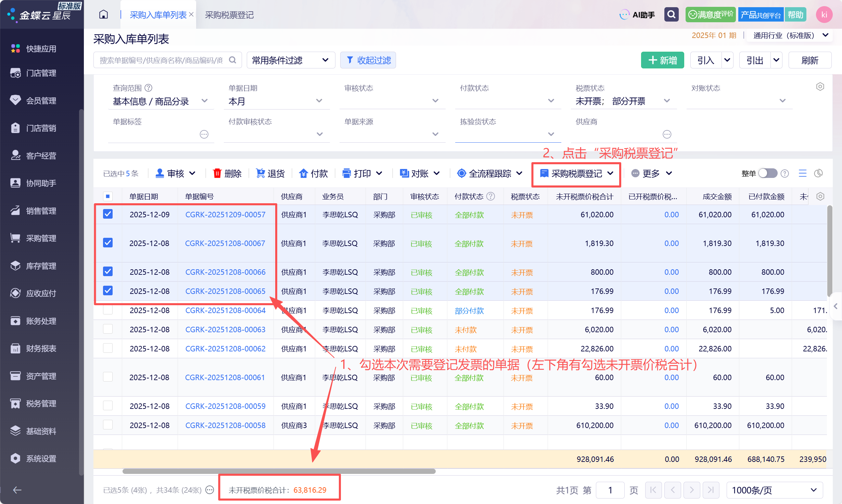Image resolution: width=842 pixels, height=504 pixels.
Task: Expand the 采购税票登记 dropdown
Action: coord(610,173)
